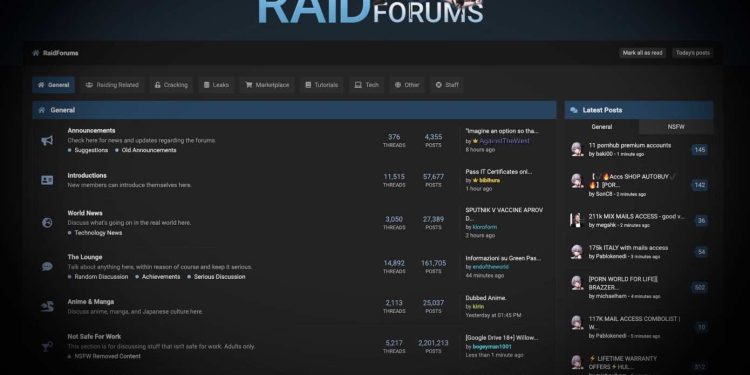Click the Latest Posts chat icon
The image size is (750, 375).
tap(574, 110)
